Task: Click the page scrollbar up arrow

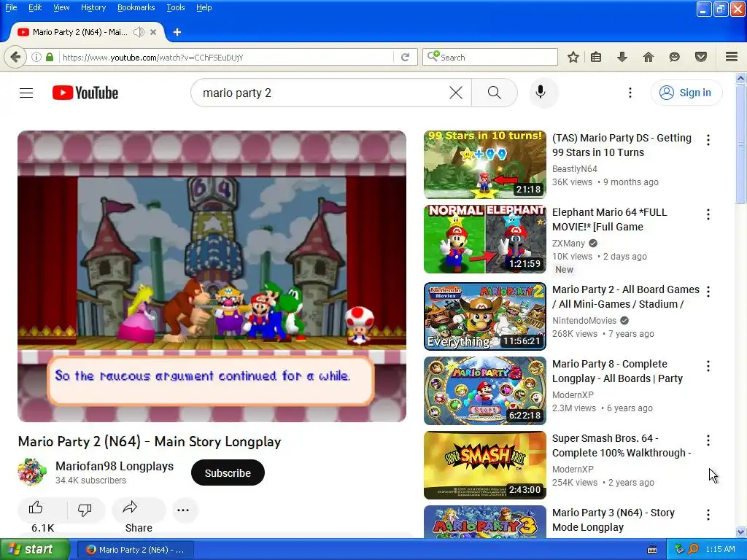Action: [741, 78]
